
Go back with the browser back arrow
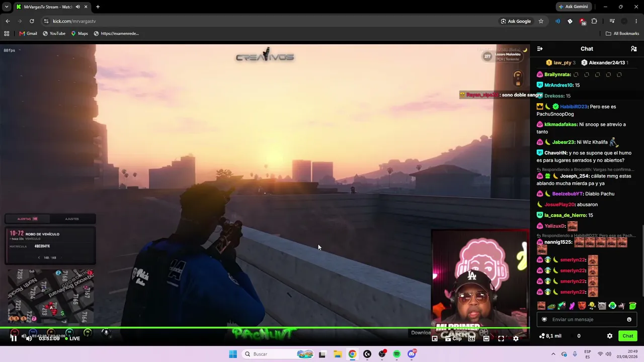click(8, 21)
